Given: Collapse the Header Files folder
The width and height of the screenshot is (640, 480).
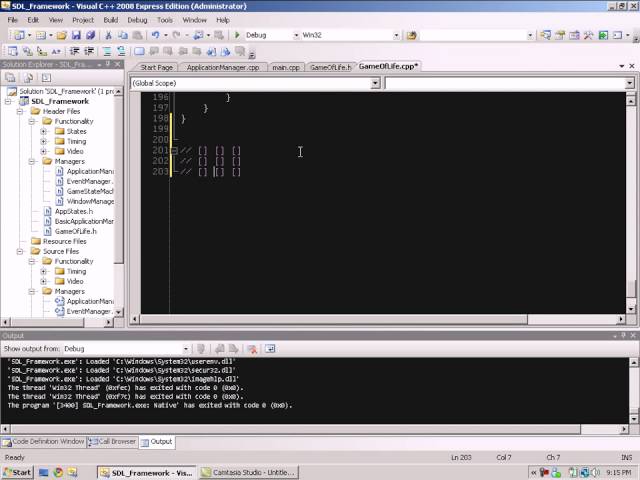Looking at the screenshot, I should [x=20, y=111].
